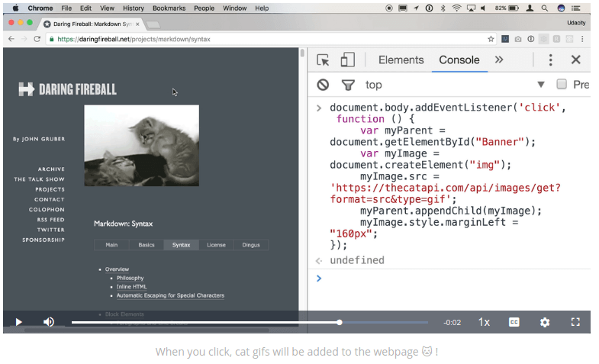
Task: Toggle closed captions with the CC icon
Action: 514,322
